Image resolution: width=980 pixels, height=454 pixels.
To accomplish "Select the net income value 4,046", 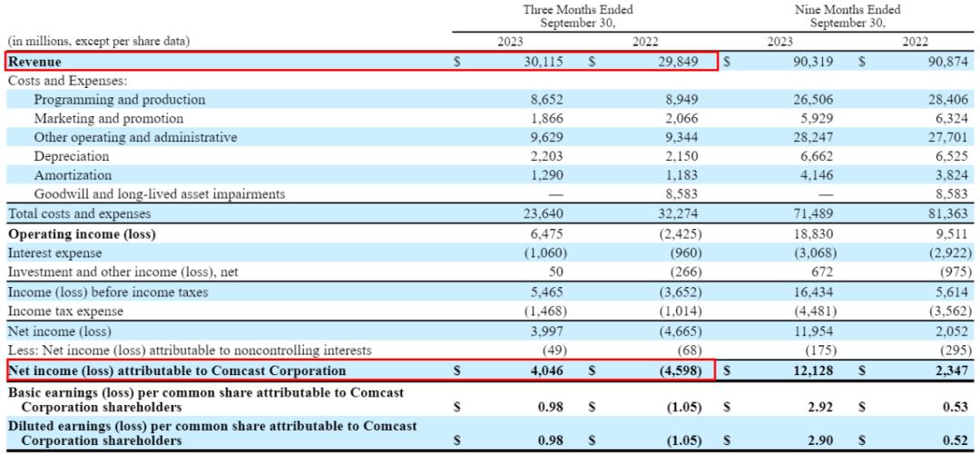I will (x=547, y=370).
